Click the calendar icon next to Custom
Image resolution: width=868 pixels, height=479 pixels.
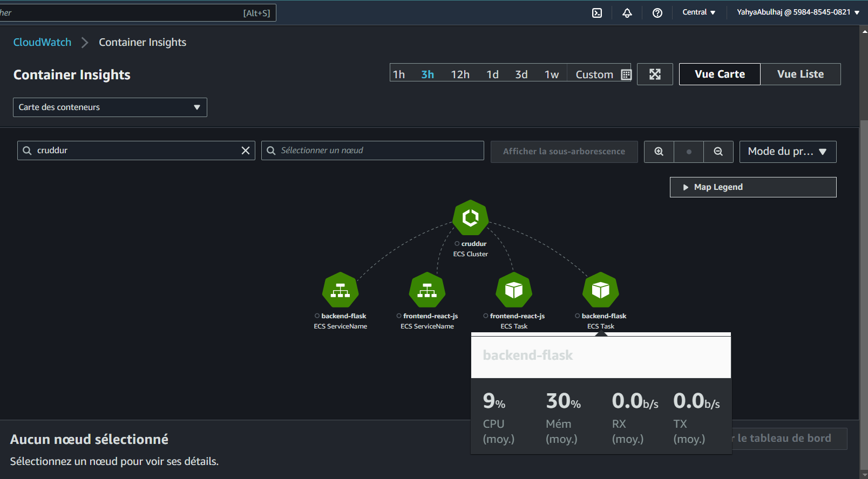(x=626, y=74)
